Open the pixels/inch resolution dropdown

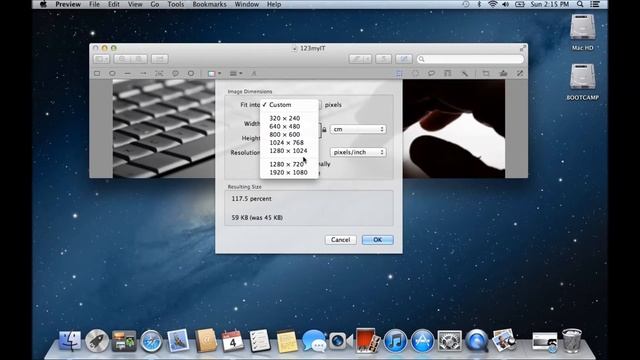pos(358,152)
